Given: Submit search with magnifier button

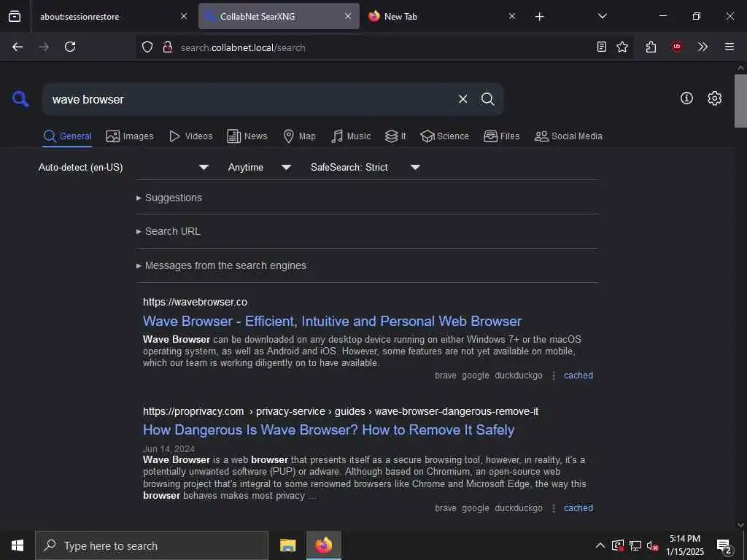Looking at the screenshot, I should point(487,99).
